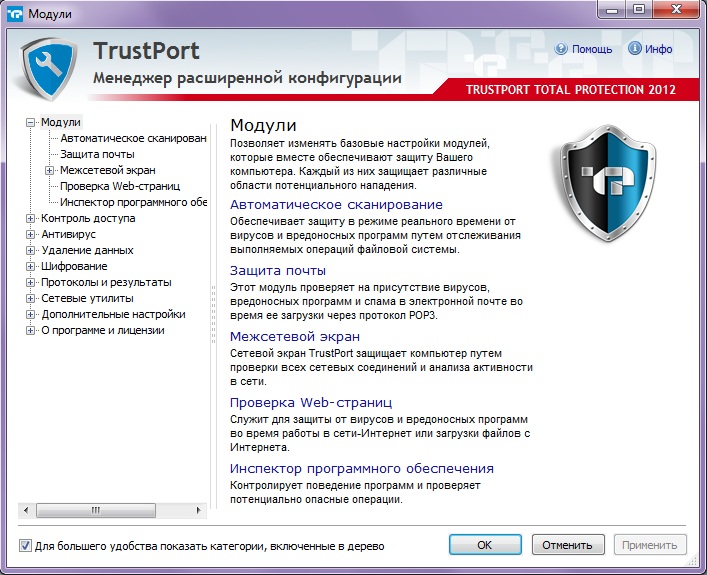The image size is (707, 575).
Task: Close the Модули window
Action: (676, 9)
